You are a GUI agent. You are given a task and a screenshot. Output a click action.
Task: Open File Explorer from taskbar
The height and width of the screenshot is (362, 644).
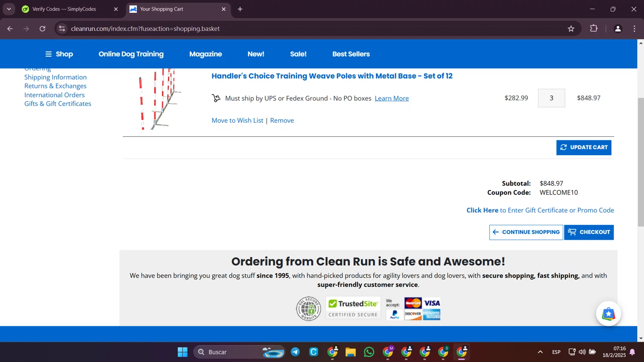(x=350, y=352)
